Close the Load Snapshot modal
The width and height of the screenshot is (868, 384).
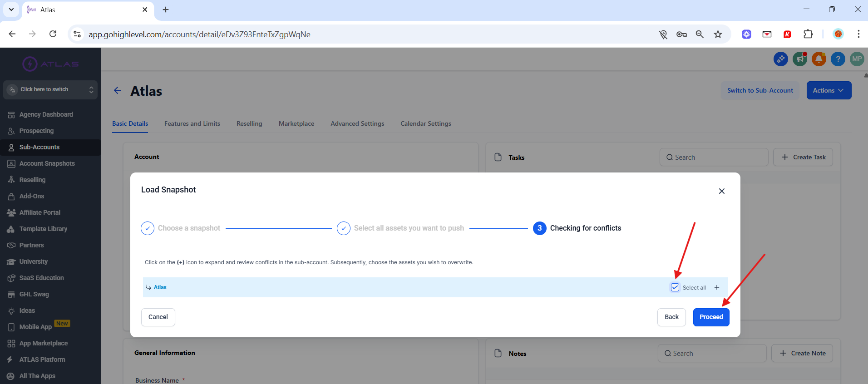[722, 191]
